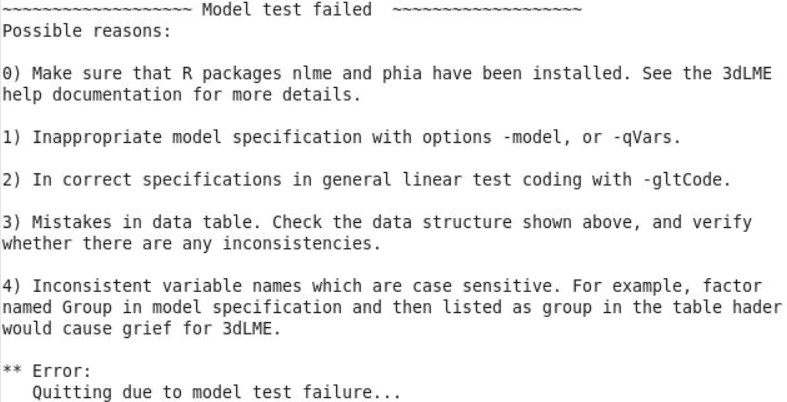787x402 pixels.
Task: Click 'Inappropriate model specification' text
Action: coord(197,137)
